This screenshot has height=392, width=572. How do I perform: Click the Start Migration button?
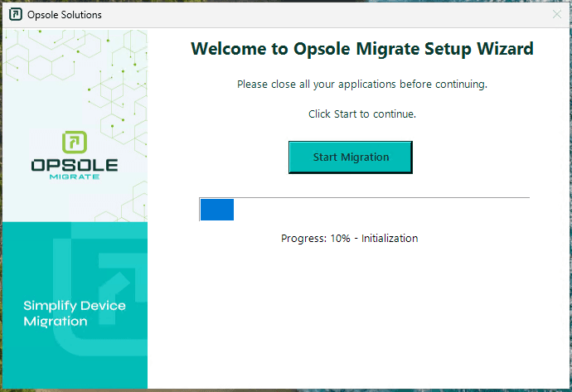click(x=350, y=157)
